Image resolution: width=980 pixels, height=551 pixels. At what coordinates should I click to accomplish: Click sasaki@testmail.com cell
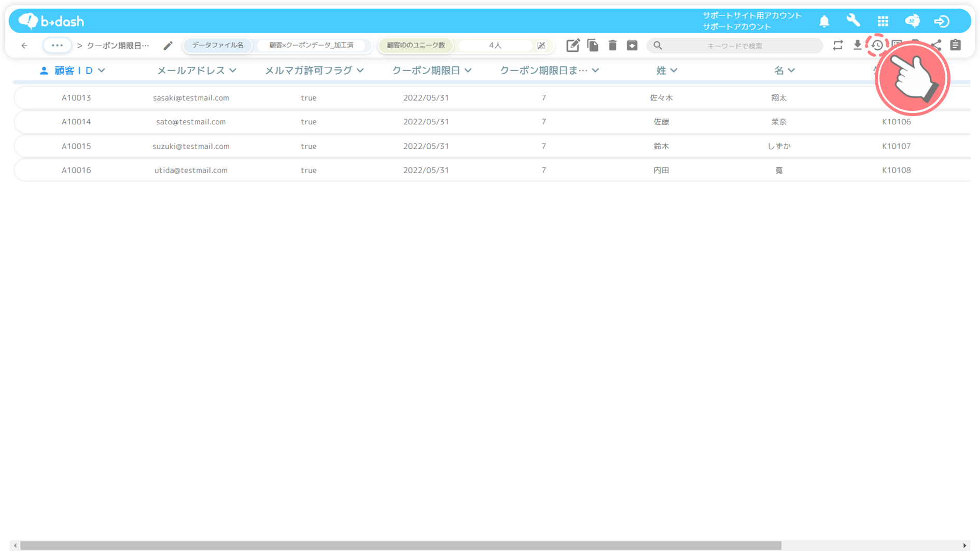point(191,97)
